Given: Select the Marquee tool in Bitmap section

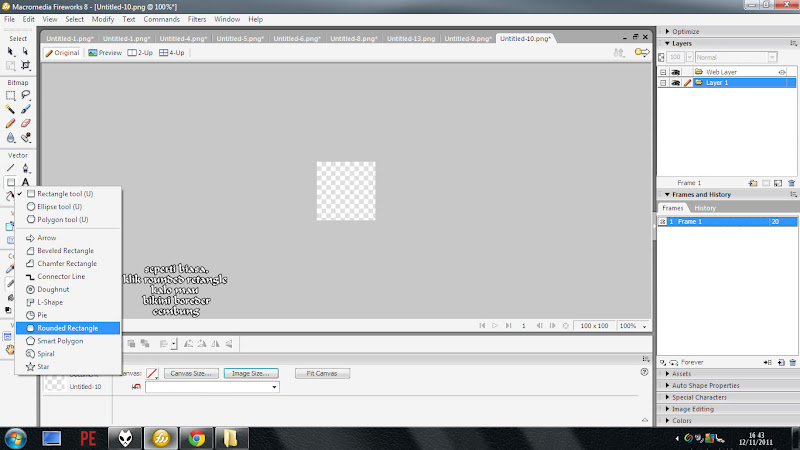Looking at the screenshot, I should pos(10,95).
